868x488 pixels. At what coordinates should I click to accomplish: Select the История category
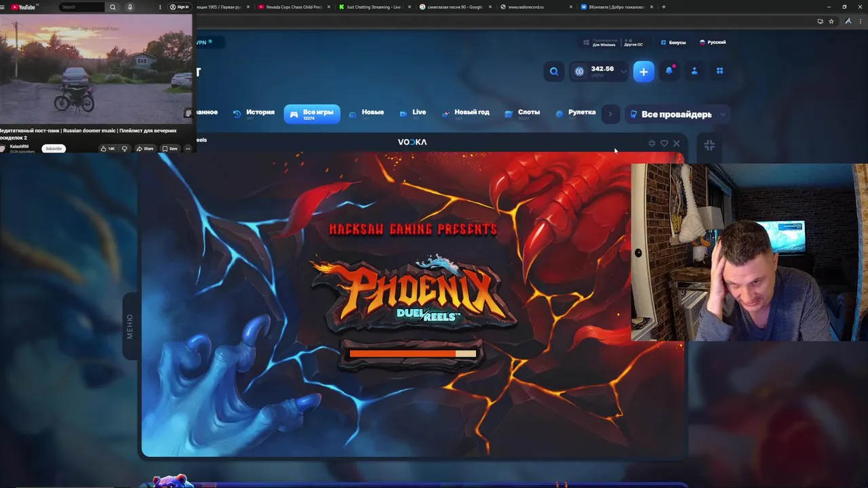tap(254, 113)
